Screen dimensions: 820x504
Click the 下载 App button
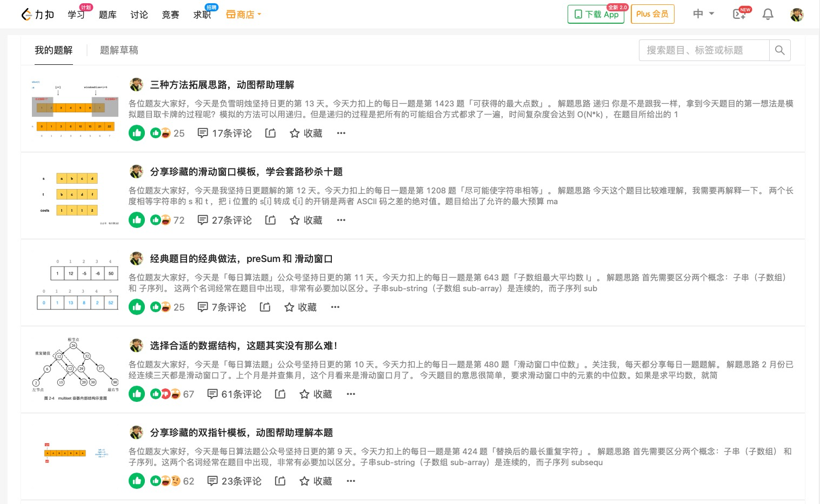point(596,15)
